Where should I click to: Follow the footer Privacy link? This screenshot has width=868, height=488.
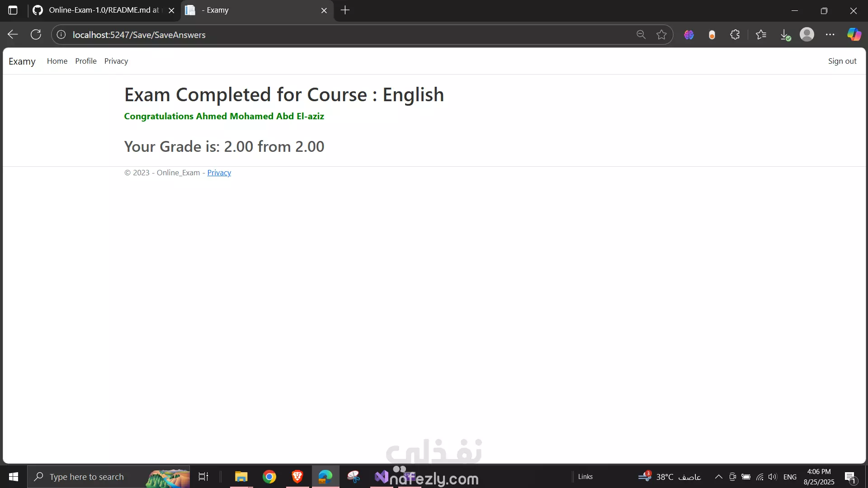point(219,173)
